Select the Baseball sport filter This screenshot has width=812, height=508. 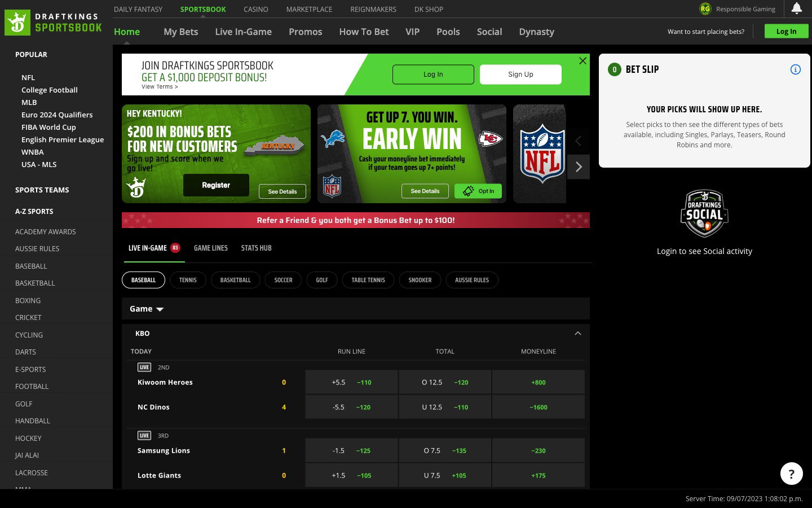tap(143, 280)
